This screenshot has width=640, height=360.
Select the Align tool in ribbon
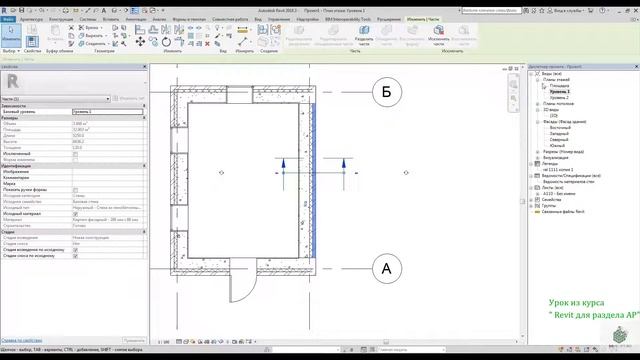tap(140, 29)
